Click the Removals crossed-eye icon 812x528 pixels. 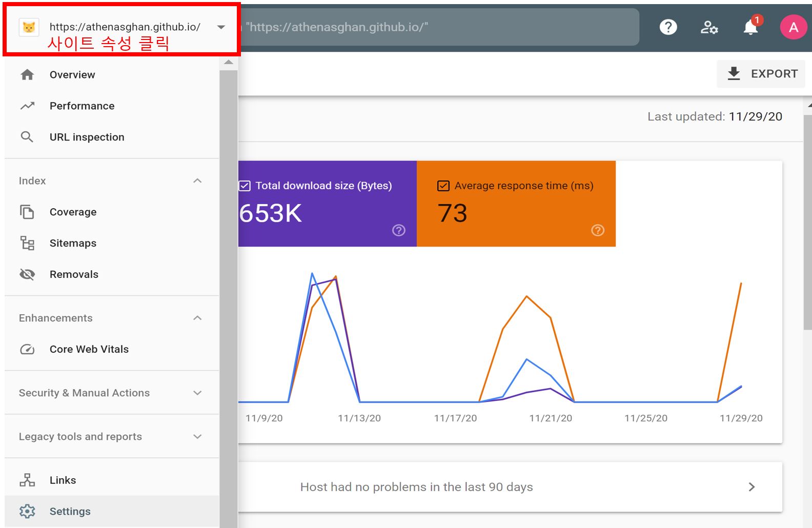coord(27,274)
